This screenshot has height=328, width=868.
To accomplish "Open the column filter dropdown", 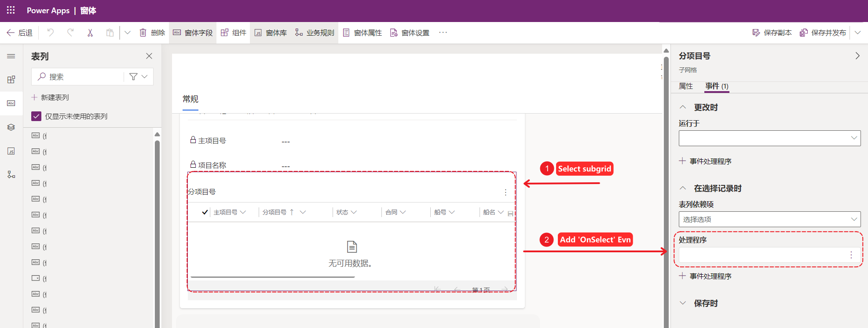I will (139, 77).
